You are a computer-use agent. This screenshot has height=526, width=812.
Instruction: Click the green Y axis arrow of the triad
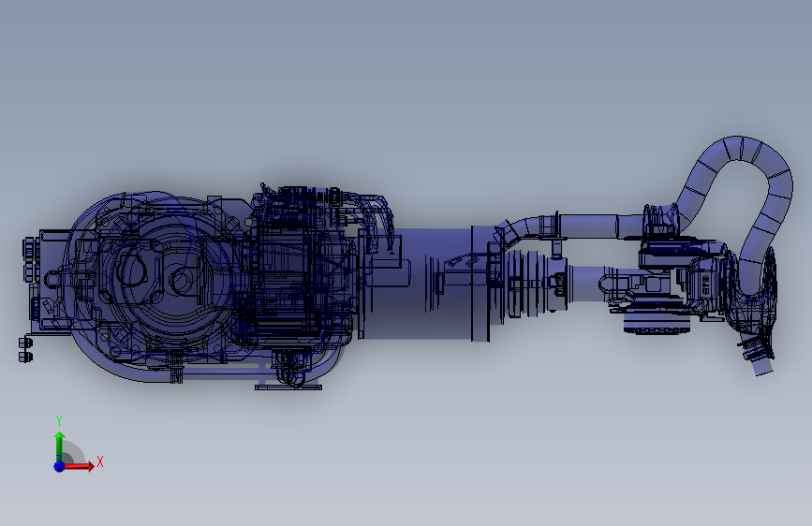coord(60,446)
